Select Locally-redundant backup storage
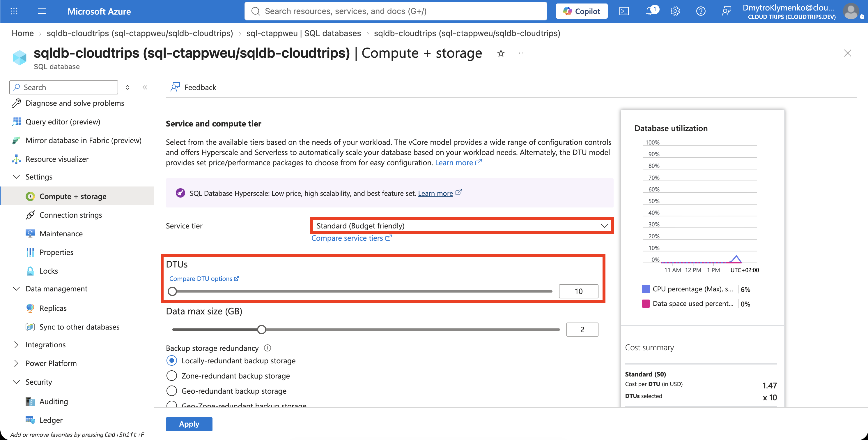The height and width of the screenshot is (440, 868). point(171,360)
